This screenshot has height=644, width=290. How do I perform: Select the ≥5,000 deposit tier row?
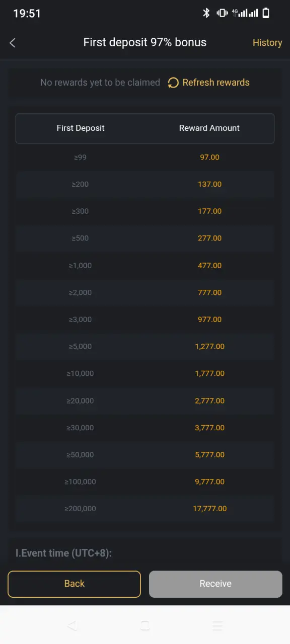(x=145, y=347)
